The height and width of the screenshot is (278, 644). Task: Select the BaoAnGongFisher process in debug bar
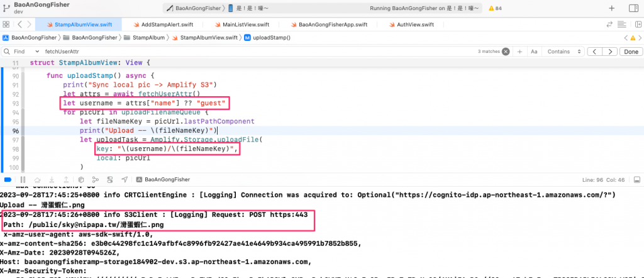coord(163,180)
